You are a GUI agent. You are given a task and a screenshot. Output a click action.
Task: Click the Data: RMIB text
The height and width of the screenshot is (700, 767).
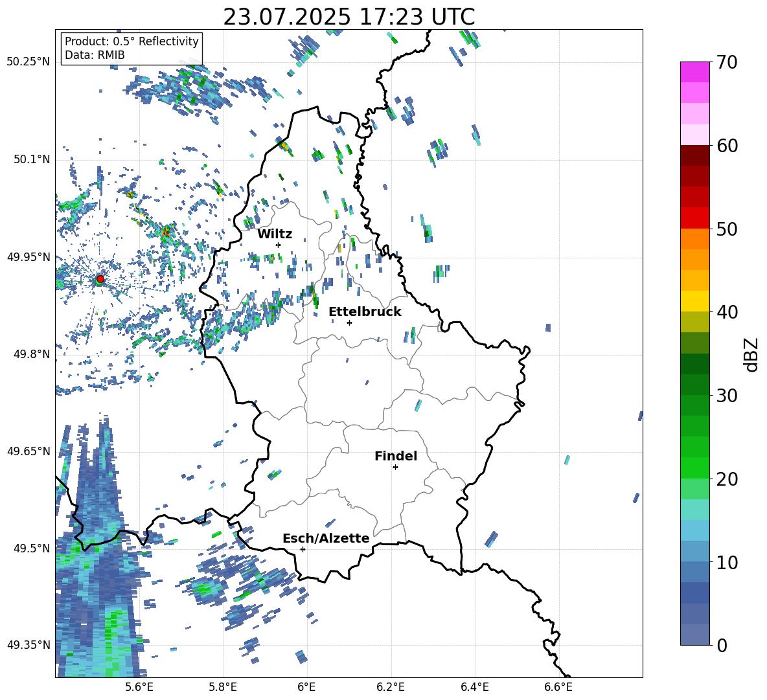click(95, 55)
